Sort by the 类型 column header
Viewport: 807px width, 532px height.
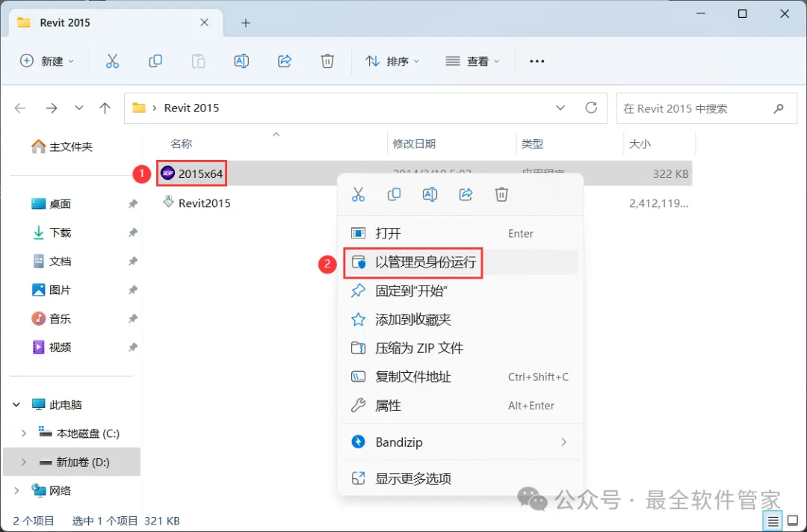[532, 144]
